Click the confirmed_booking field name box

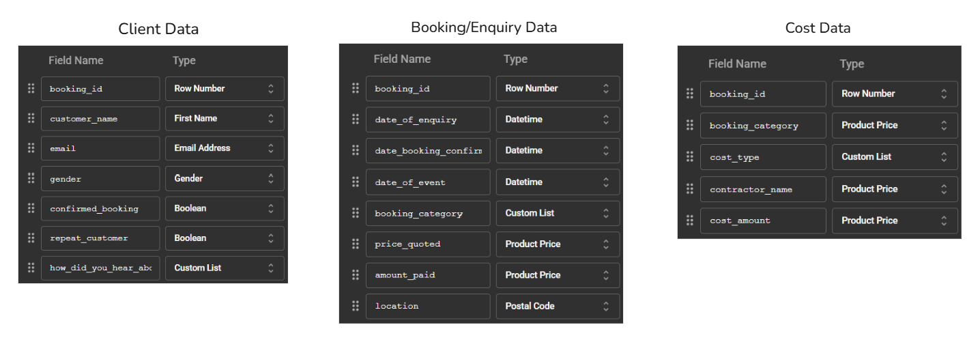point(100,208)
